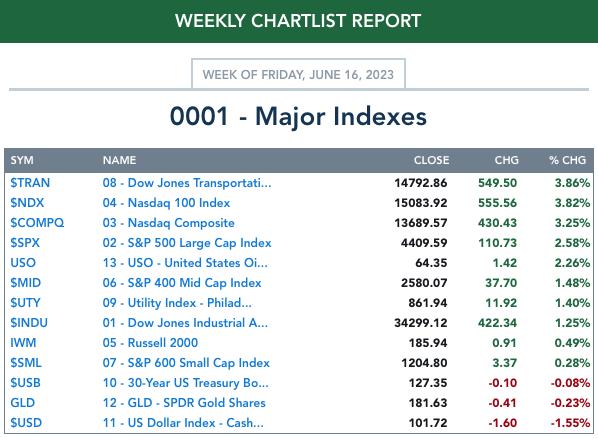Open Russell 2000 chart link

150,343
